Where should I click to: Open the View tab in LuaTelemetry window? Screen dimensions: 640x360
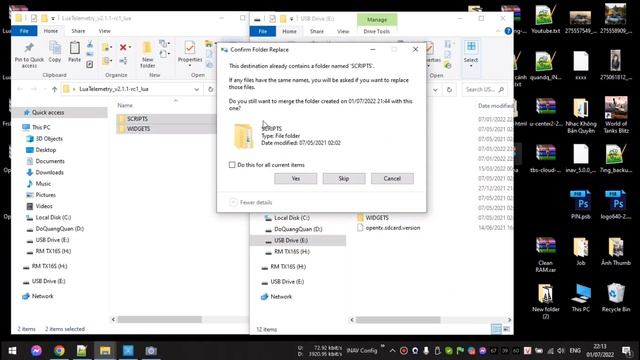(104, 31)
